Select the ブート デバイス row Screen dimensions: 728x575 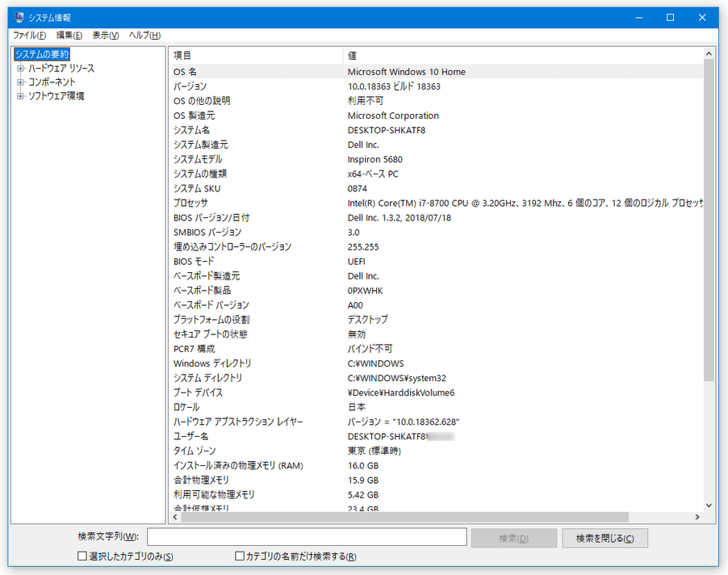[x=437, y=392]
